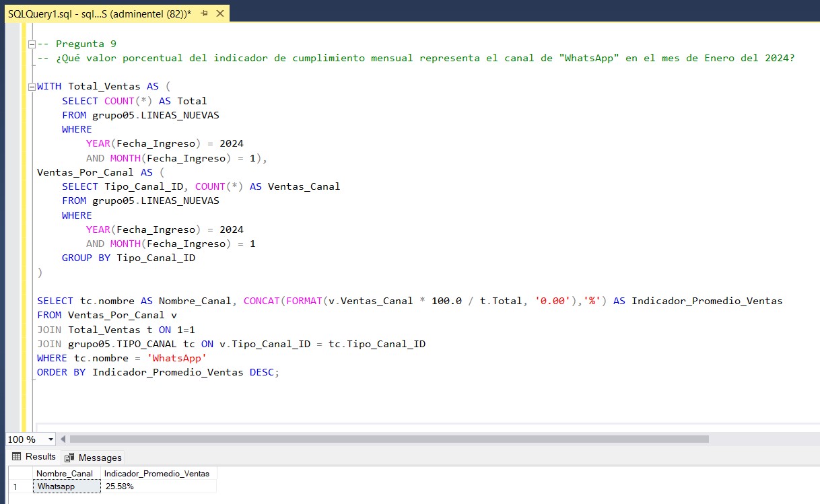Click the Messages tab icon
This screenshot has height=504, width=820.
pos(69,458)
